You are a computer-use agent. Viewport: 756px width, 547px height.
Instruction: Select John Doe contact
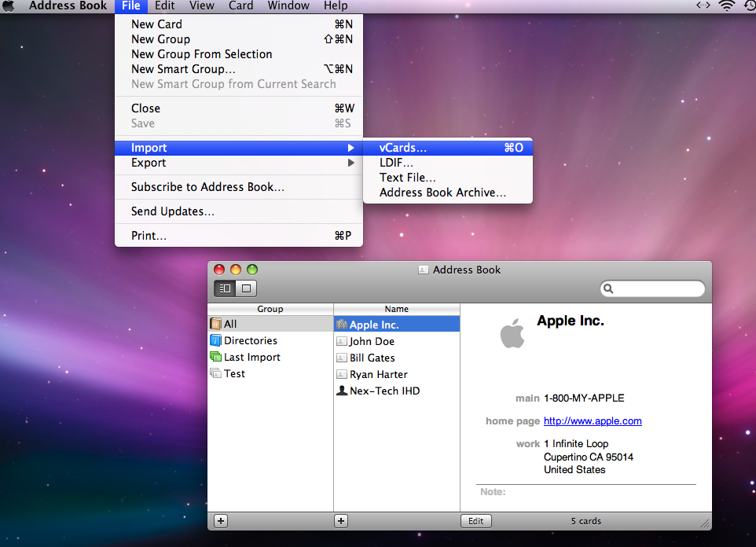[397, 341]
